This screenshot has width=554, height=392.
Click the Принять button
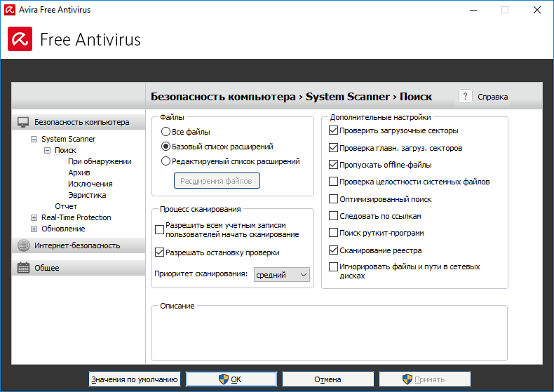coord(425,379)
